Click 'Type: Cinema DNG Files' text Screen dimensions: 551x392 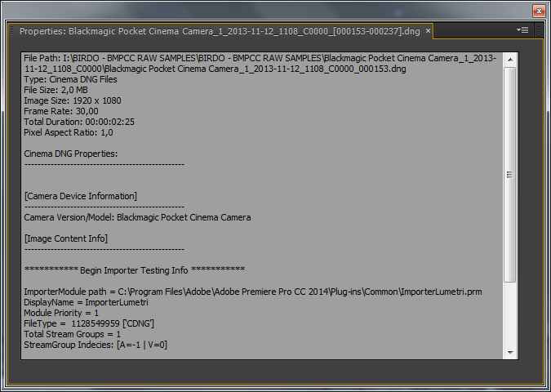click(70, 79)
